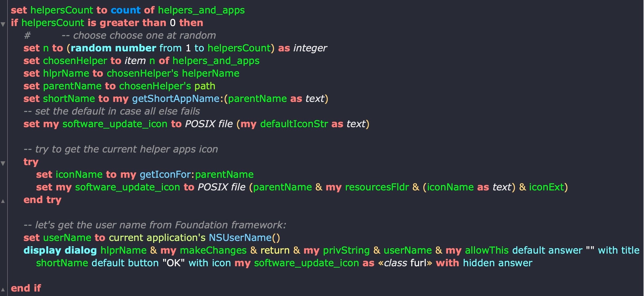Click the getShortAppName handler call

(176, 99)
